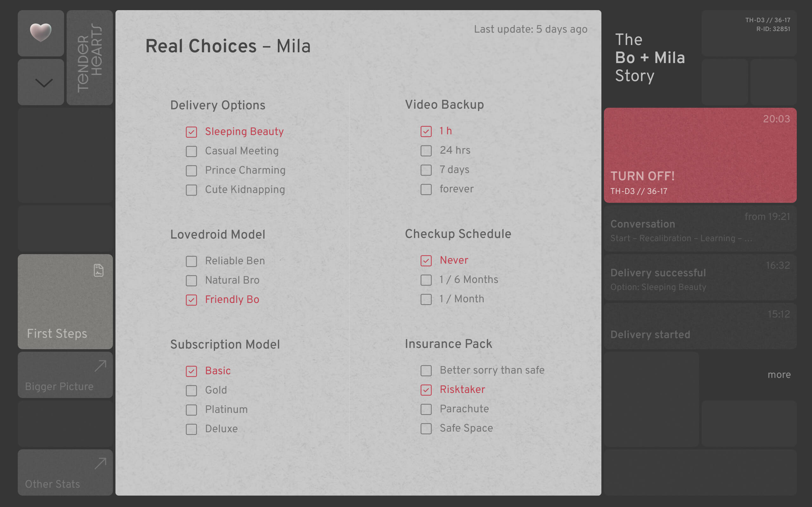Click the arrow icon on Other Stats
The height and width of the screenshot is (507, 812).
(x=100, y=464)
